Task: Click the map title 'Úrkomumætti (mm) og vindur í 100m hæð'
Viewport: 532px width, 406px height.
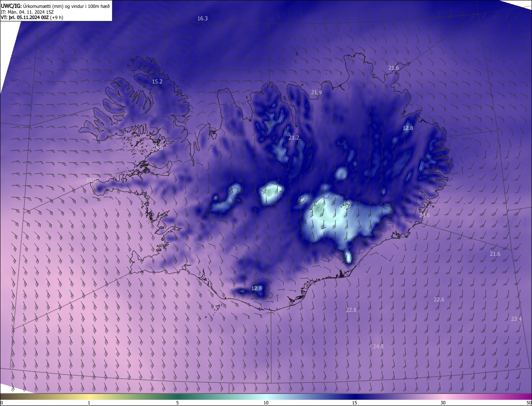Action: click(x=66, y=6)
